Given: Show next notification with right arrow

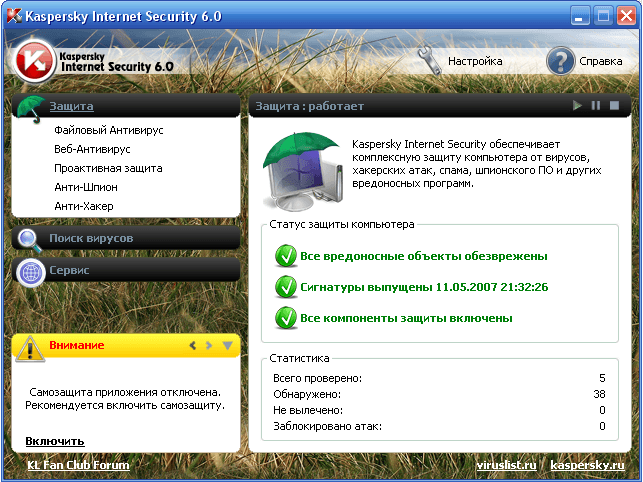Looking at the screenshot, I should click(209, 346).
